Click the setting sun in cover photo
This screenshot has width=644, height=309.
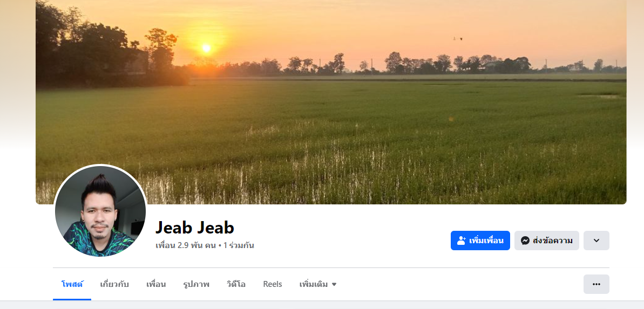[x=206, y=48]
